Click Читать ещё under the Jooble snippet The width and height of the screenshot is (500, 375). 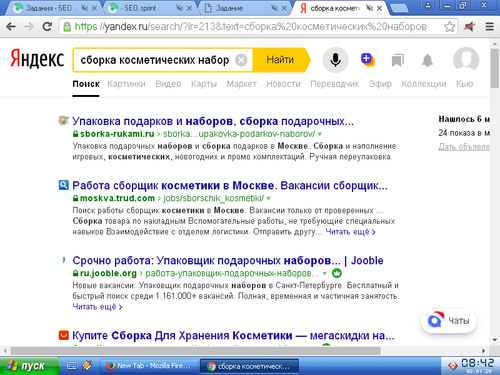click(x=97, y=307)
